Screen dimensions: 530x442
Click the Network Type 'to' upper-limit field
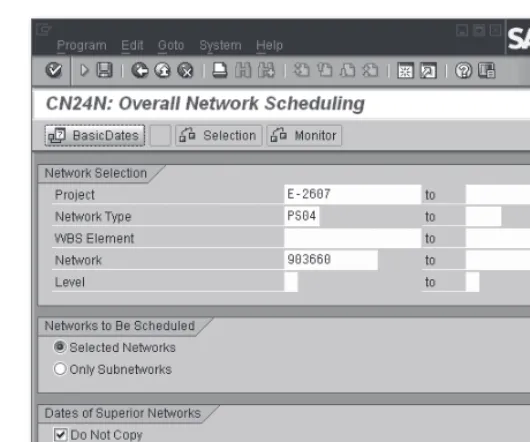click(483, 216)
